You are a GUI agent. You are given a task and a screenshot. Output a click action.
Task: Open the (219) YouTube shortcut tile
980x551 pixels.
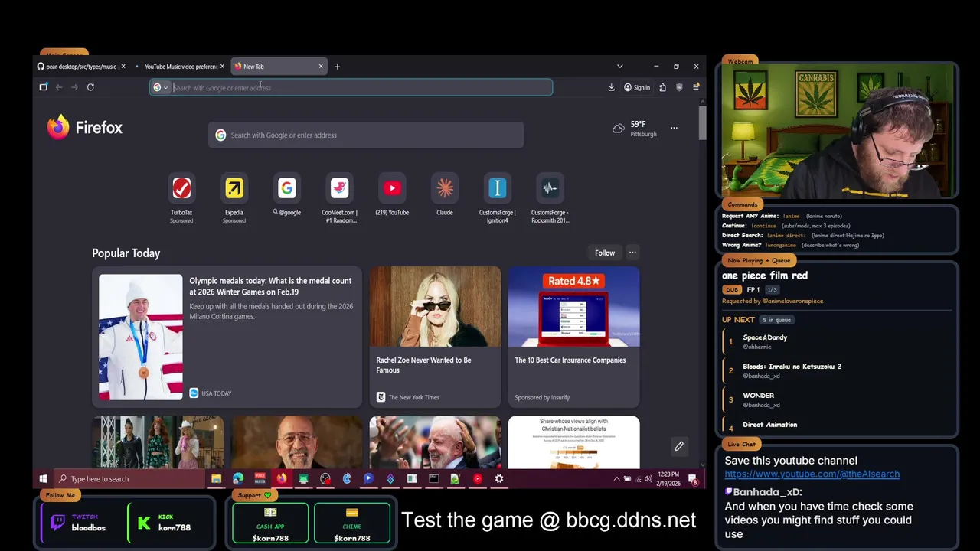[x=392, y=195]
